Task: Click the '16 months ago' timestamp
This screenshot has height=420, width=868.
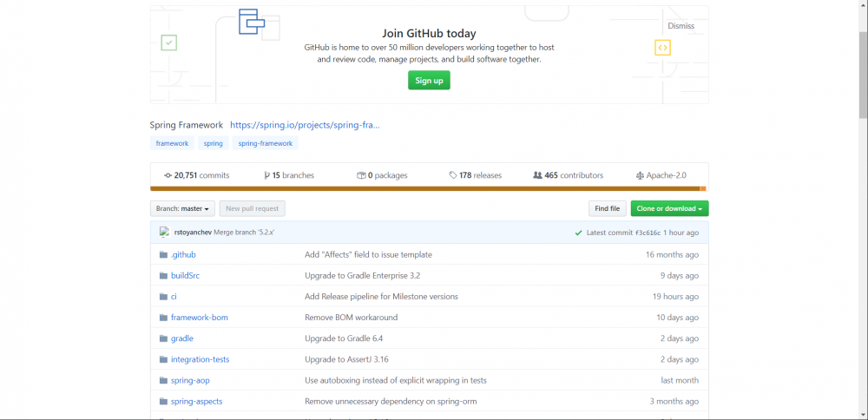Action: [672, 254]
